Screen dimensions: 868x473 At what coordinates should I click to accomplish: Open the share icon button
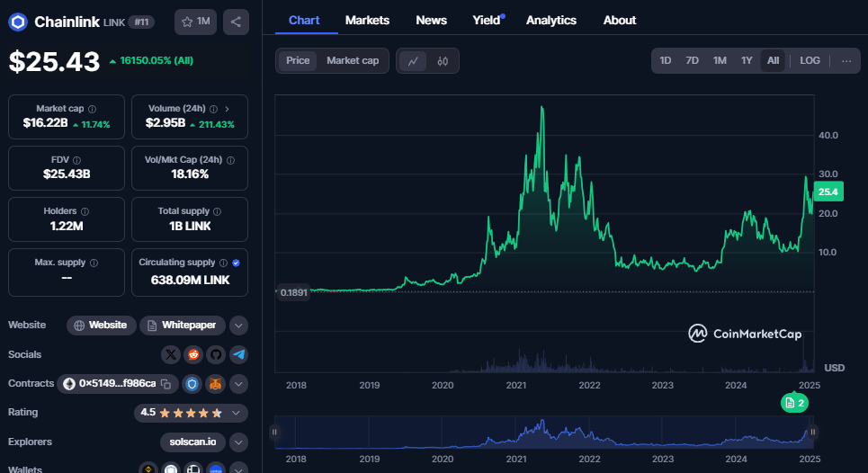(x=236, y=22)
